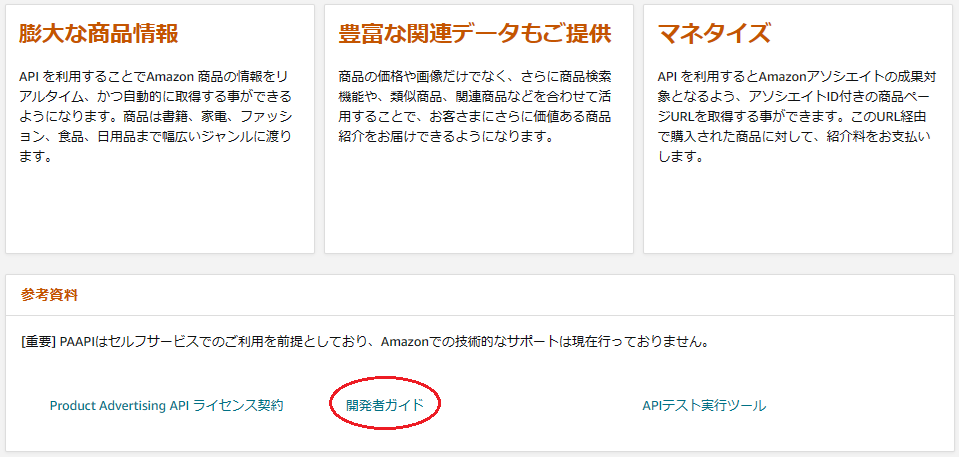Click the マネタイズ card heading

[x=714, y=34]
